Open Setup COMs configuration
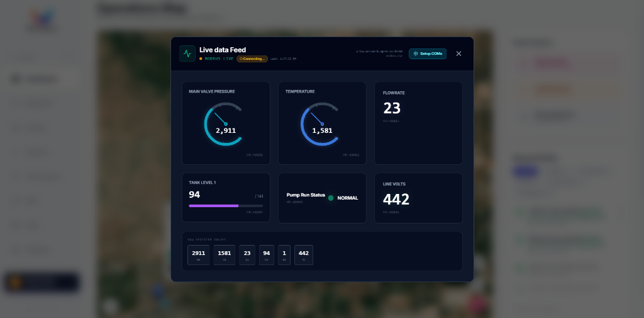This screenshot has width=644, height=318. (x=428, y=54)
